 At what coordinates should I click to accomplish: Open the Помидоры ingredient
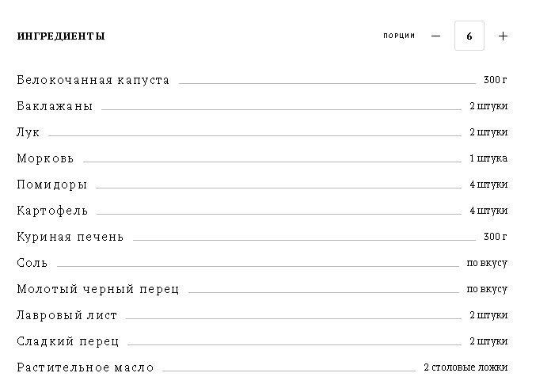pyautogui.click(x=52, y=185)
